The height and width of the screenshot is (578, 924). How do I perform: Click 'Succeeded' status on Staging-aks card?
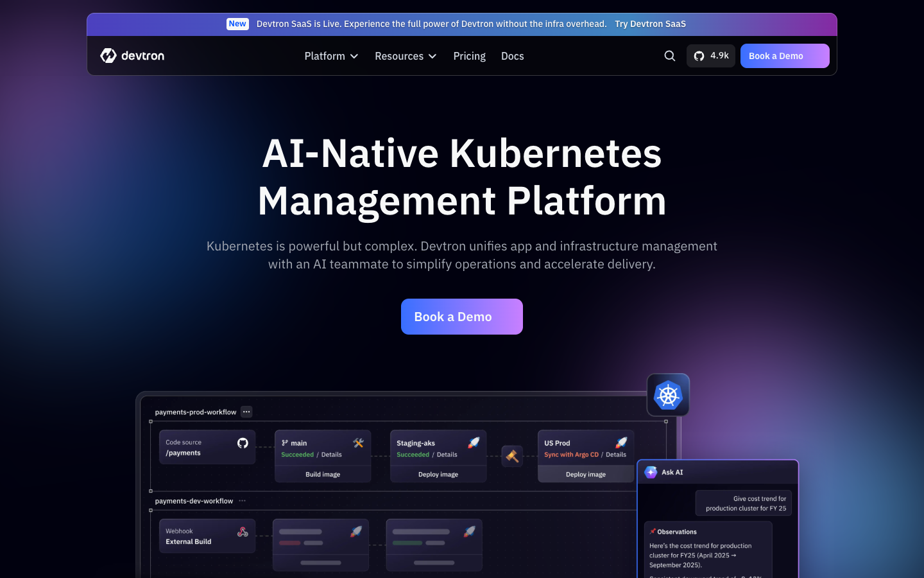pos(413,455)
